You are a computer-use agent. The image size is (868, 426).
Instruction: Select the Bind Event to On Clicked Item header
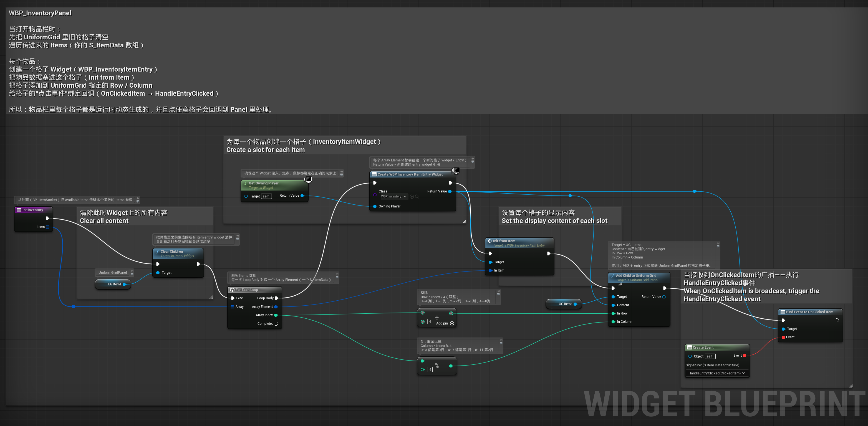point(810,312)
